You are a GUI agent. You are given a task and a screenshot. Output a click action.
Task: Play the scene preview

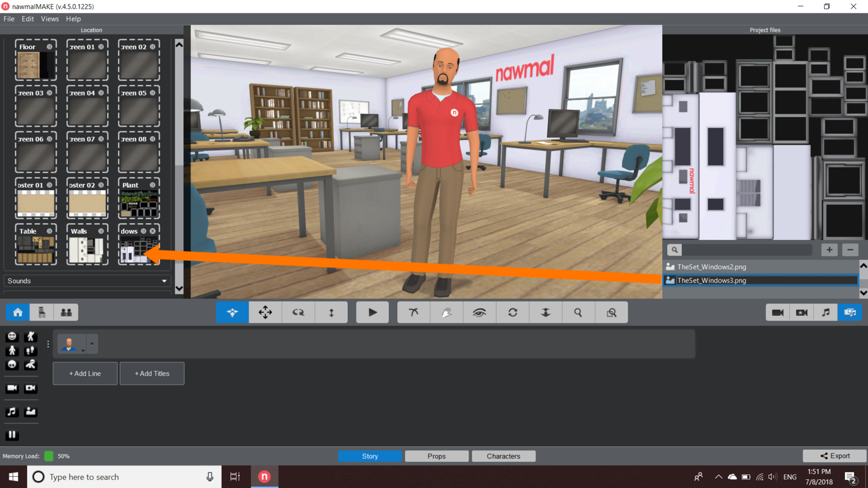coord(373,312)
